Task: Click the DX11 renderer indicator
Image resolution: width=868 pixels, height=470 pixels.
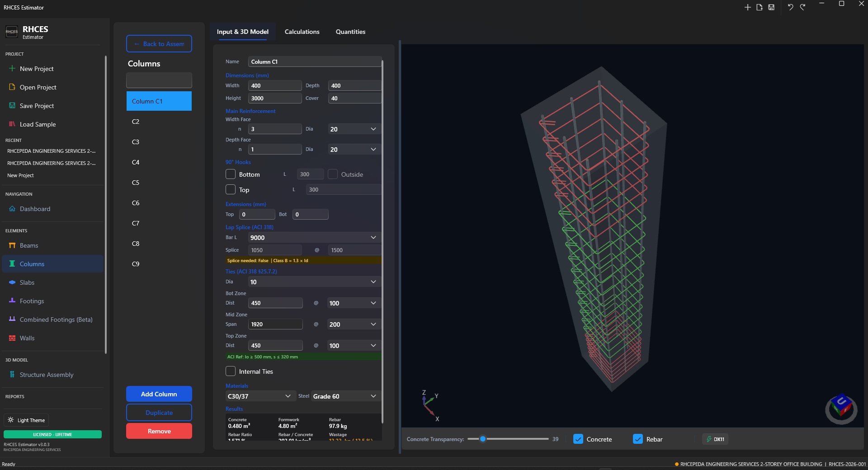Action: point(715,439)
